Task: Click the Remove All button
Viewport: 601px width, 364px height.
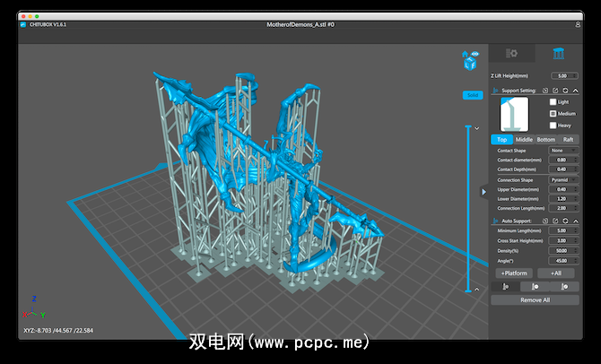Action: (x=535, y=300)
